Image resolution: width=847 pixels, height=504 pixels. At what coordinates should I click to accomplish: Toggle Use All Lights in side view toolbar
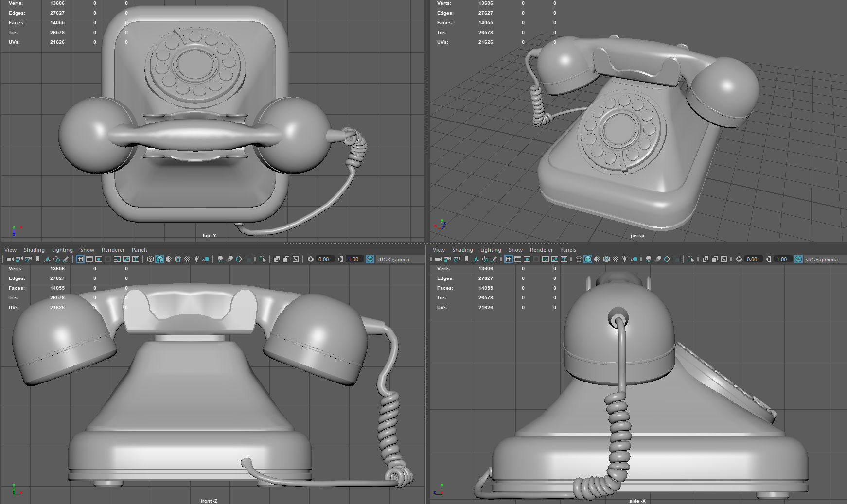pos(625,259)
